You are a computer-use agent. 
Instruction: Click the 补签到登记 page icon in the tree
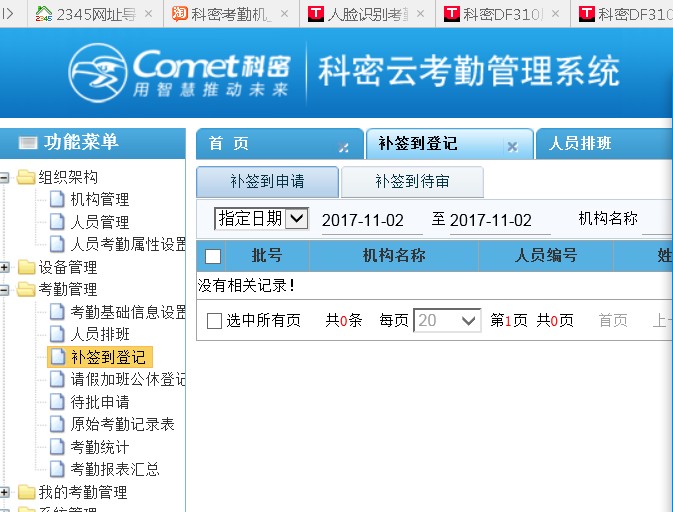pyautogui.click(x=57, y=357)
